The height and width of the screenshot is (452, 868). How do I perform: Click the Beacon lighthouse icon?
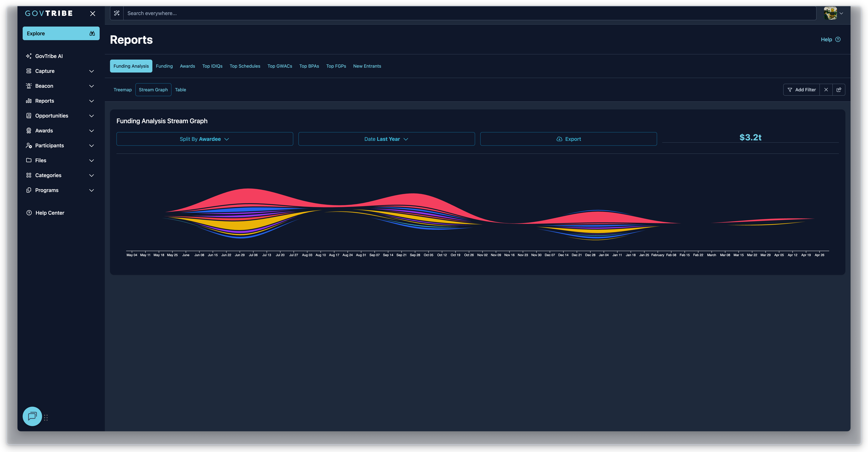coord(29,86)
